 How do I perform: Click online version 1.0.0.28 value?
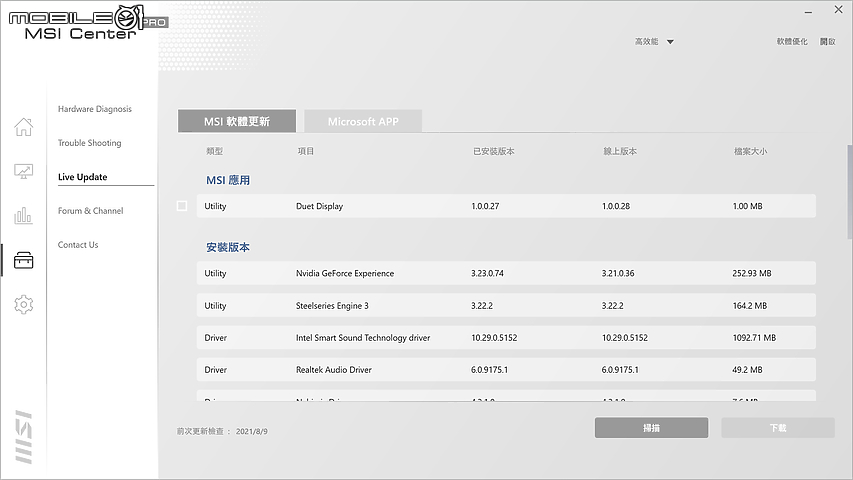click(x=616, y=206)
